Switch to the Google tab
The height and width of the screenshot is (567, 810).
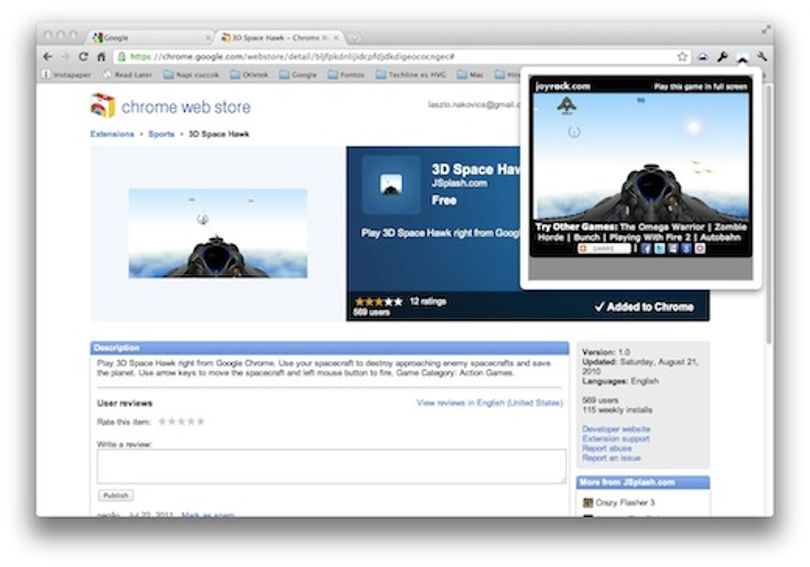coord(150,38)
